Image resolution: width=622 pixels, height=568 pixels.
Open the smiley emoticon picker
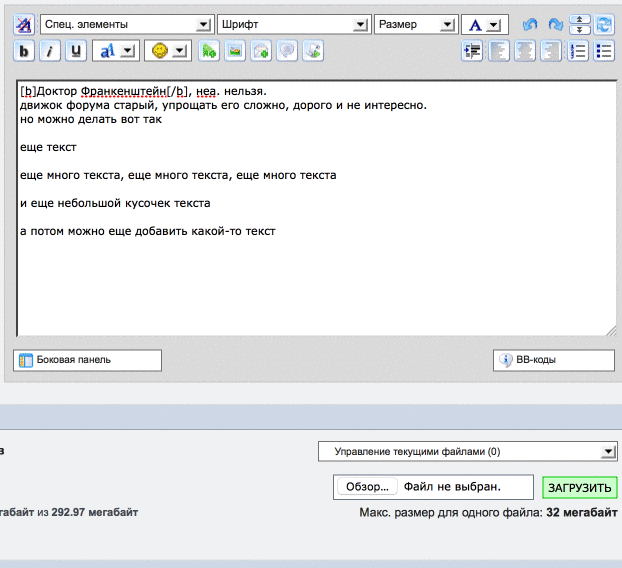click(x=167, y=50)
